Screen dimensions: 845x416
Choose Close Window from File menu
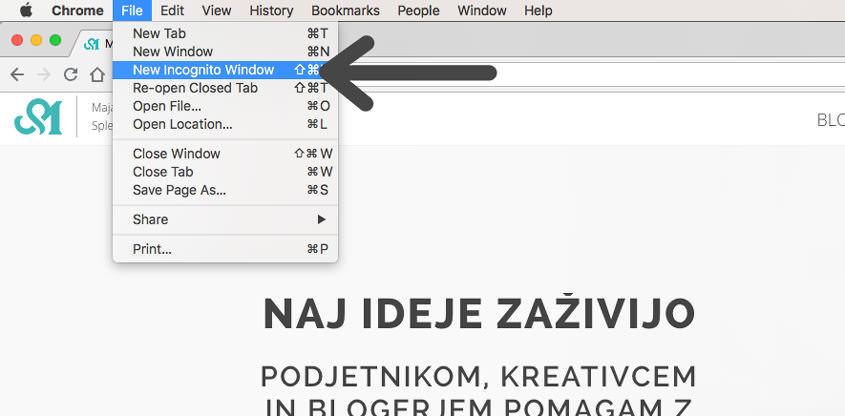pyautogui.click(x=225, y=154)
